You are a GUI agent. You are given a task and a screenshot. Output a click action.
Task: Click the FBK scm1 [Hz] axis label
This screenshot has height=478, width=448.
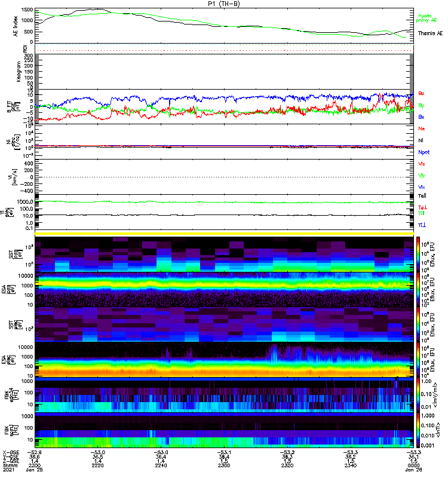[11, 430]
